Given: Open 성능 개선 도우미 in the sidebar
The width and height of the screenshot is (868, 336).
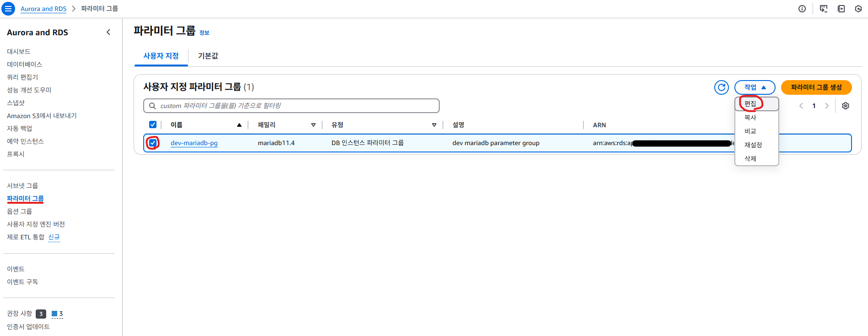Looking at the screenshot, I should (x=29, y=90).
